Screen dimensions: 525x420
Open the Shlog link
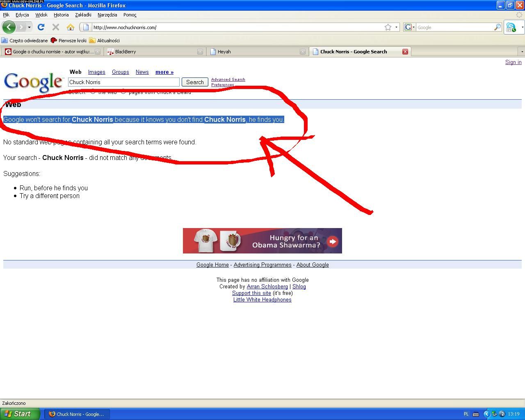(299, 287)
